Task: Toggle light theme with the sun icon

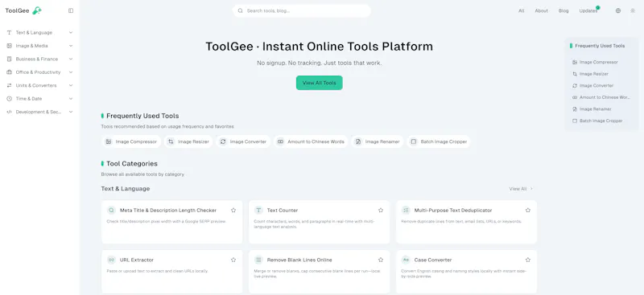Action: 633,10
